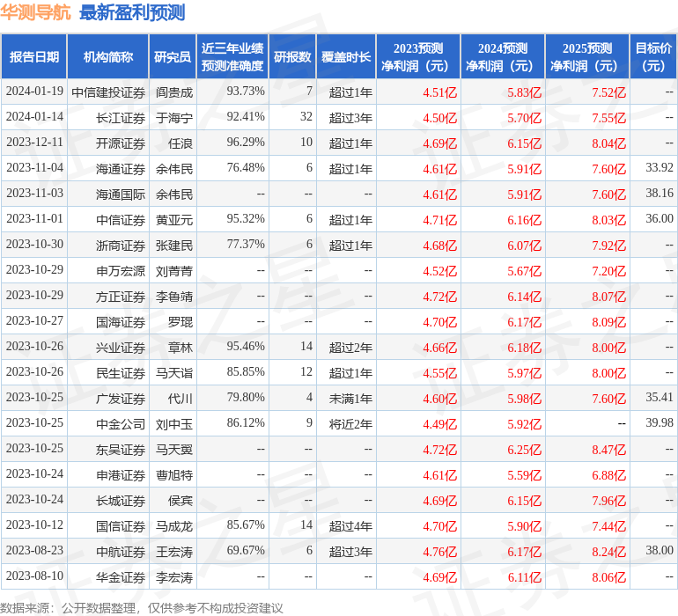678x616 pixels.
Task: Click analyst name 黄亚元
Action: (174, 220)
